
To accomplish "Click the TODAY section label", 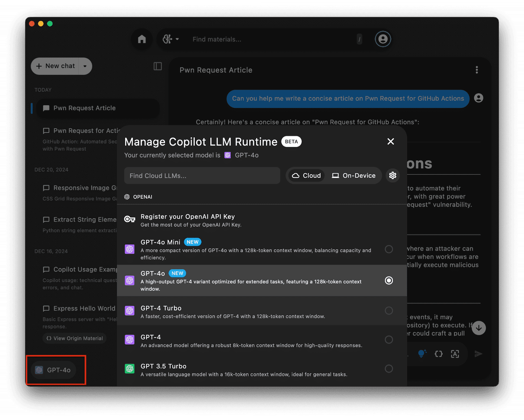I will pos(43,90).
